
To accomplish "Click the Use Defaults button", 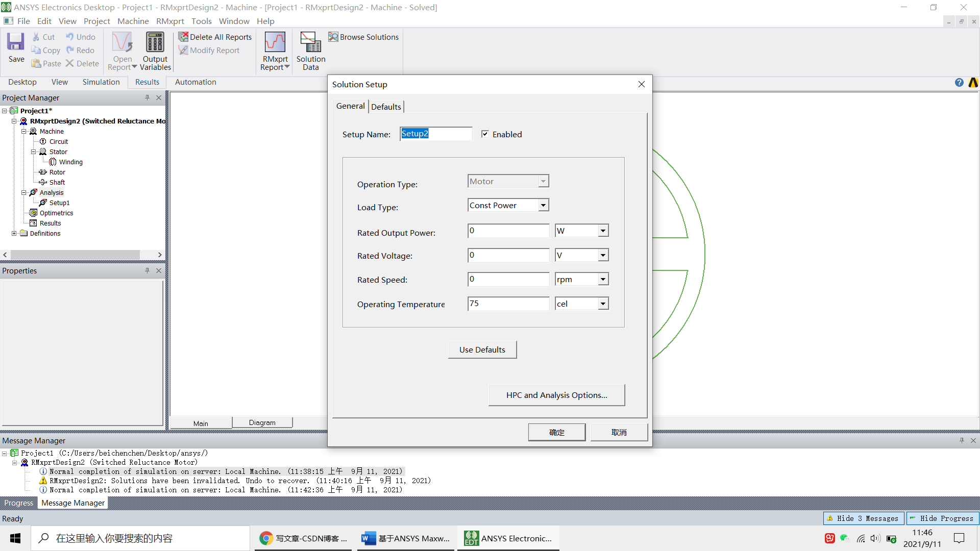I will pyautogui.click(x=482, y=349).
